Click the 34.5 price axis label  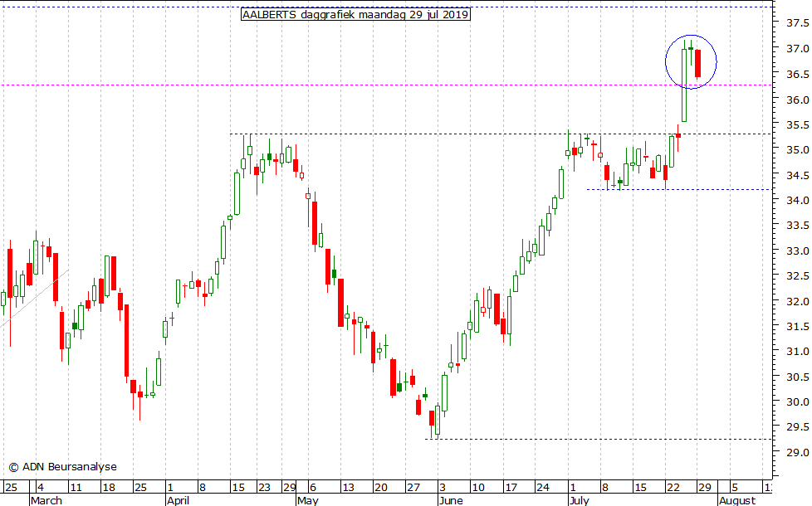798,175
